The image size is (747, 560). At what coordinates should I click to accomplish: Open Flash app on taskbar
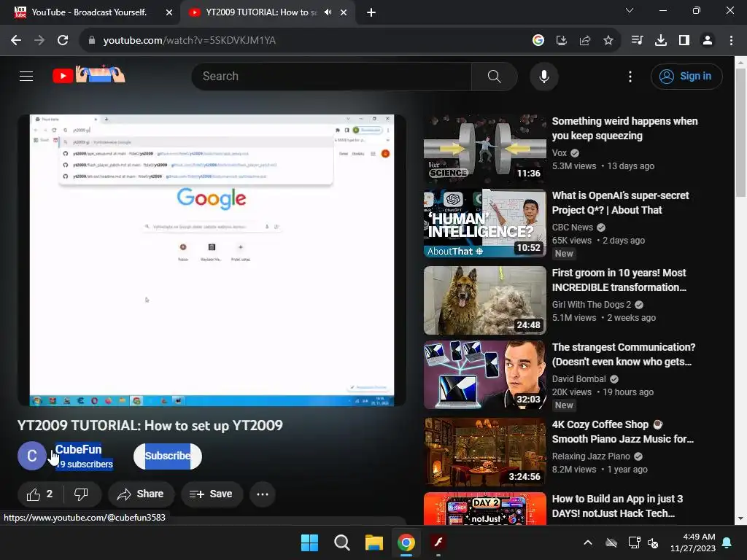tap(438, 542)
